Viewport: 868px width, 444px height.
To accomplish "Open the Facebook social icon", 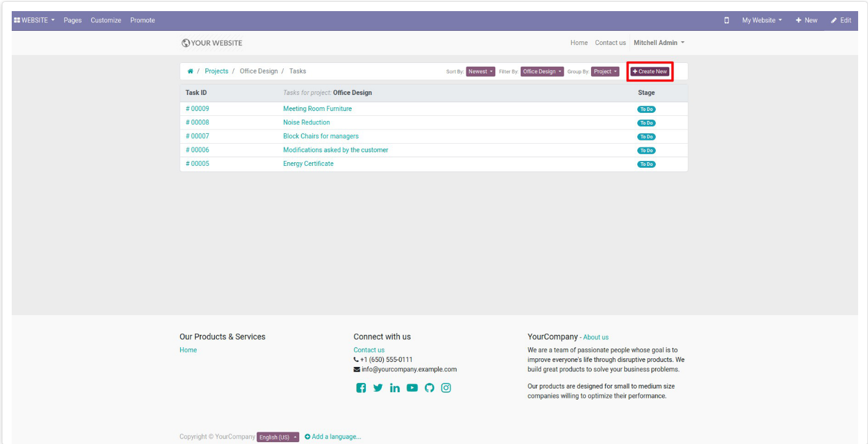I will pyautogui.click(x=361, y=388).
